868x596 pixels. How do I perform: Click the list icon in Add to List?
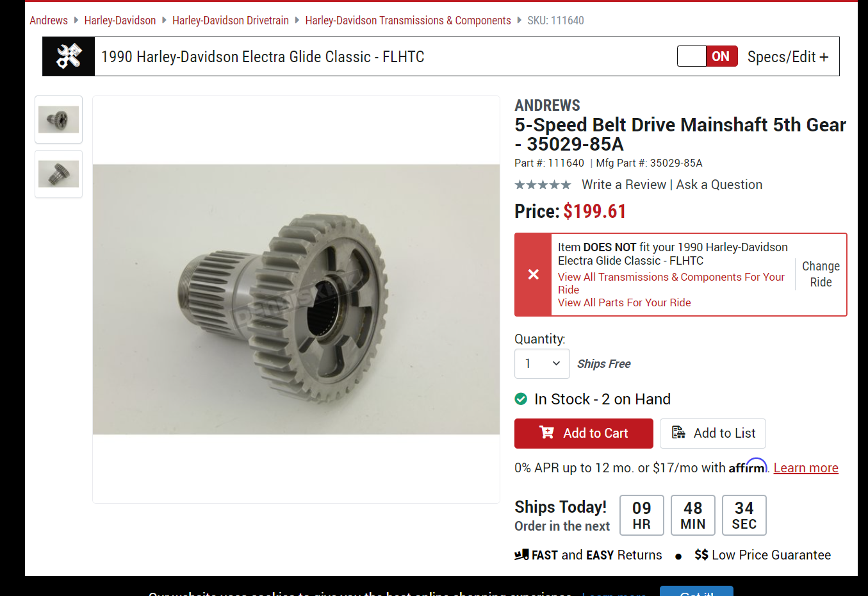coord(678,433)
